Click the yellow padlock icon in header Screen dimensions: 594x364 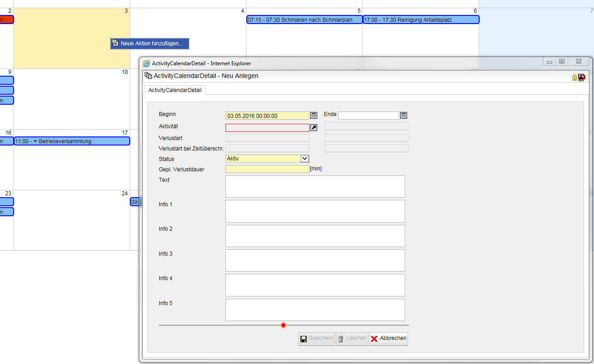(574, 78)
